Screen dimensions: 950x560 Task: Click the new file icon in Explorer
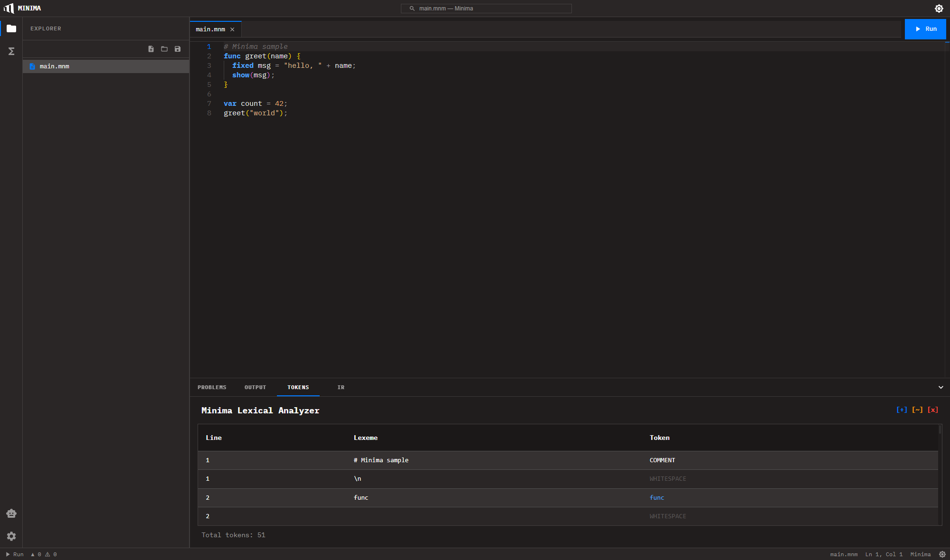tap(151, 49)
